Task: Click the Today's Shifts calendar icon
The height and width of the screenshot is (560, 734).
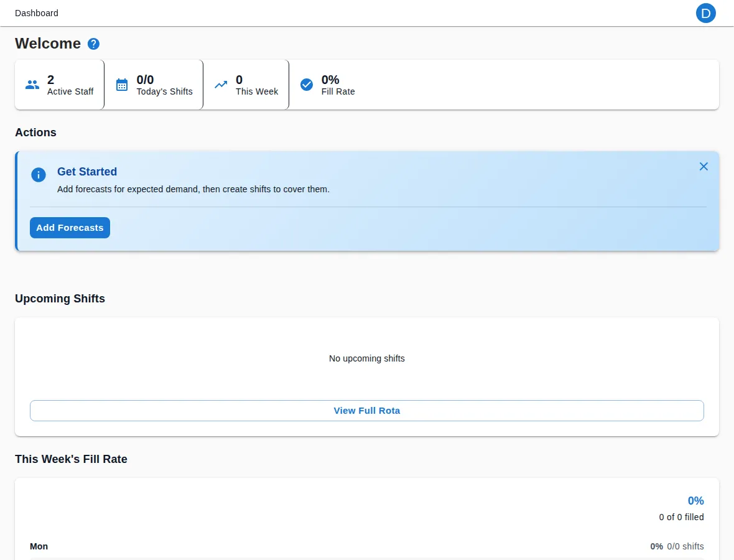Action: (x=122, y=85)
